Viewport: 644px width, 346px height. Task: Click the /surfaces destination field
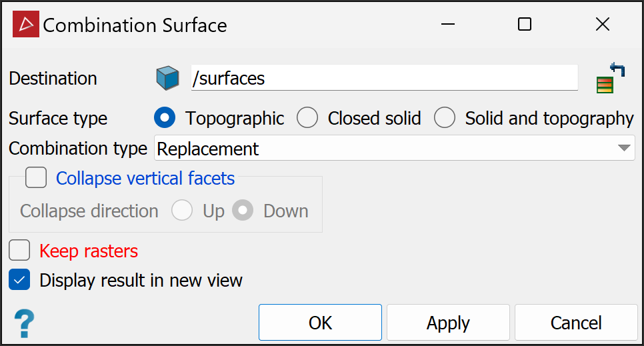385,77
